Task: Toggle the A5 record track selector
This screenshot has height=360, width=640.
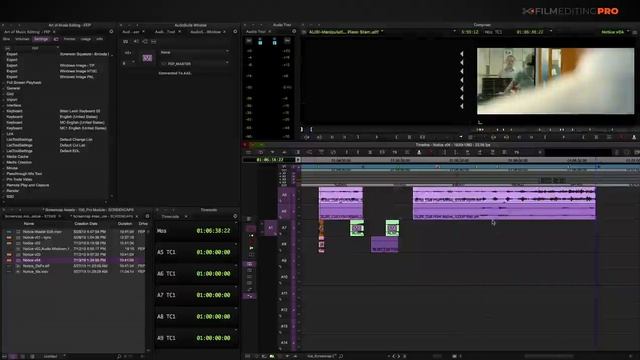Action: pos(284,195)
